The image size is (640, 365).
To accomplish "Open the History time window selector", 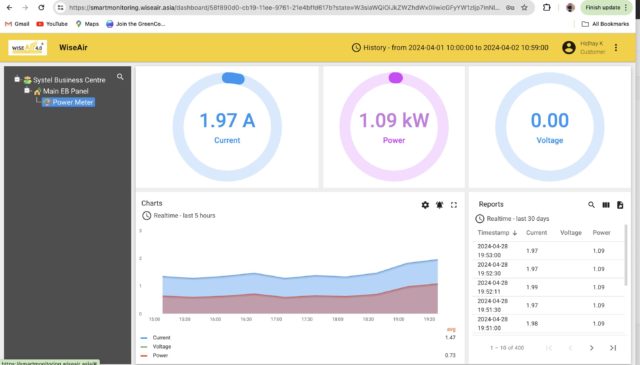I will tap(450, 47).
